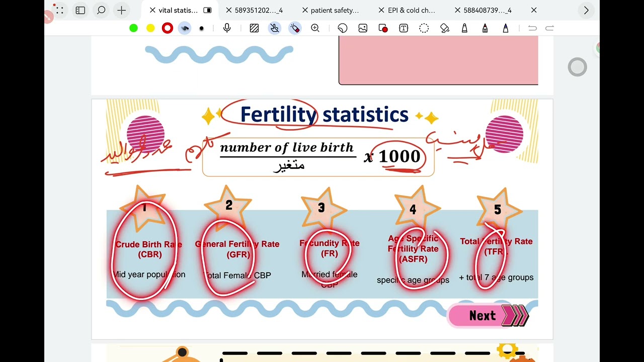Switch to the vital statis... tab
Viewport: 644px width, 362px height.
pos(178,10)
